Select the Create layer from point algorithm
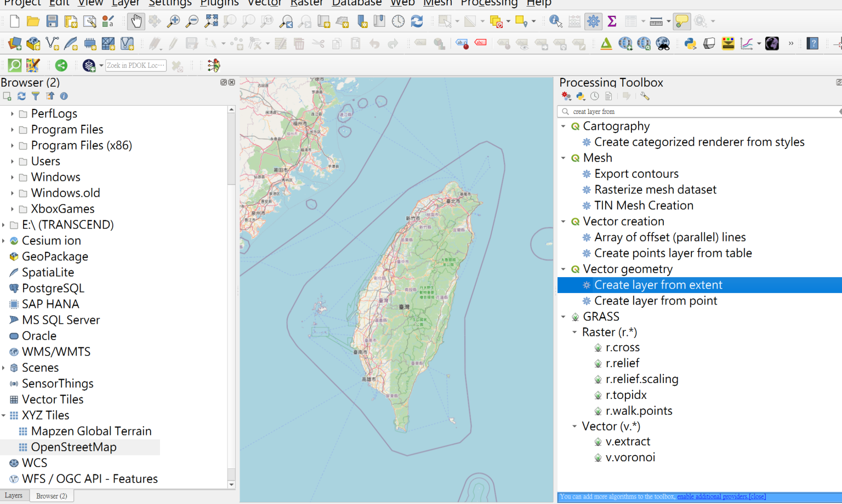The height and width of the screenshot is (504, 842). [656, 301]
